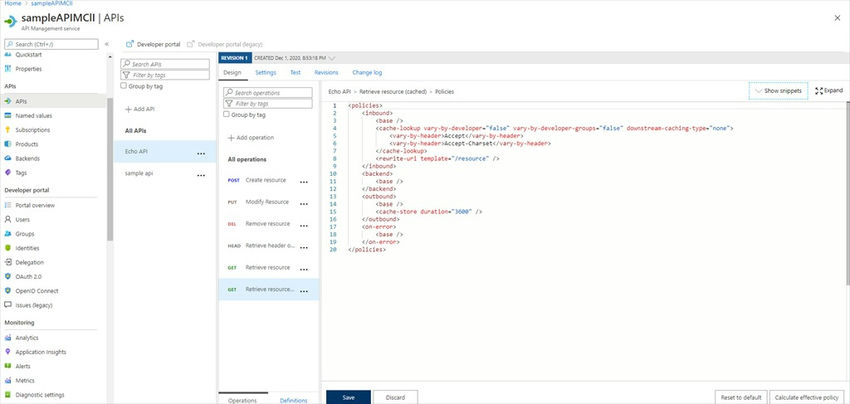This screenshot has height=404, width=850.
Task: Add a new API
Action: pyautogui.click(x=140, y=109)
